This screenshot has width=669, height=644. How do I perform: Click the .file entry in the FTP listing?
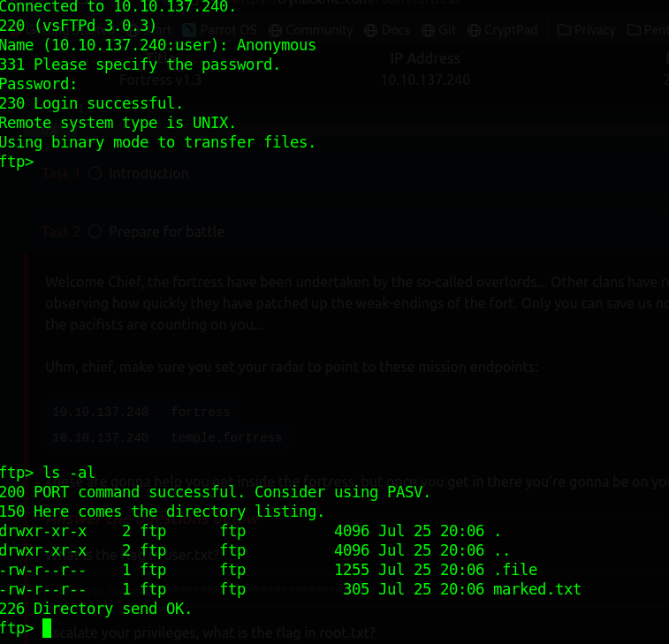pyautogui.click(x=515, y=570)
